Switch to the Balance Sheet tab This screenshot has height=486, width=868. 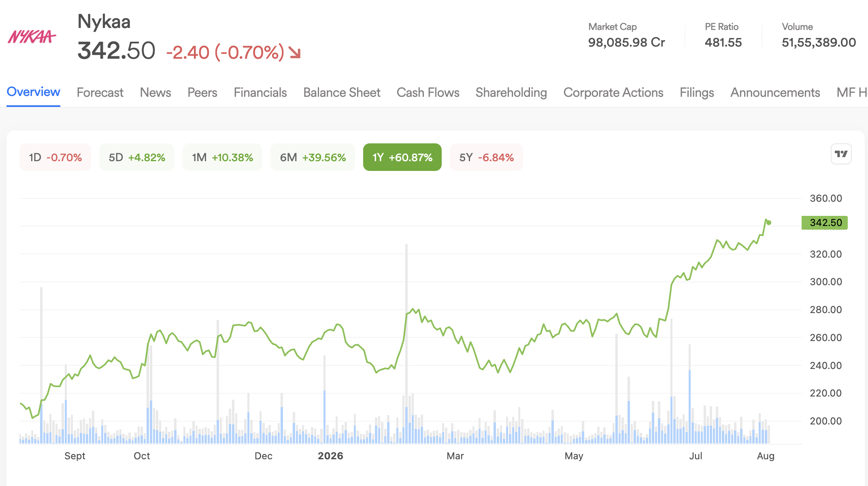click(342, 92)
